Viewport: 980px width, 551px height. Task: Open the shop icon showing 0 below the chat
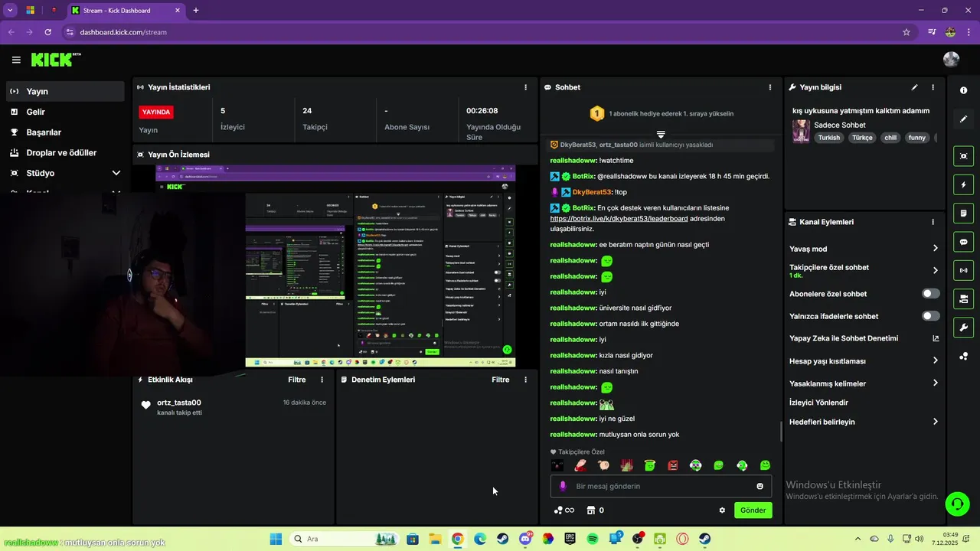click(595, 510)
